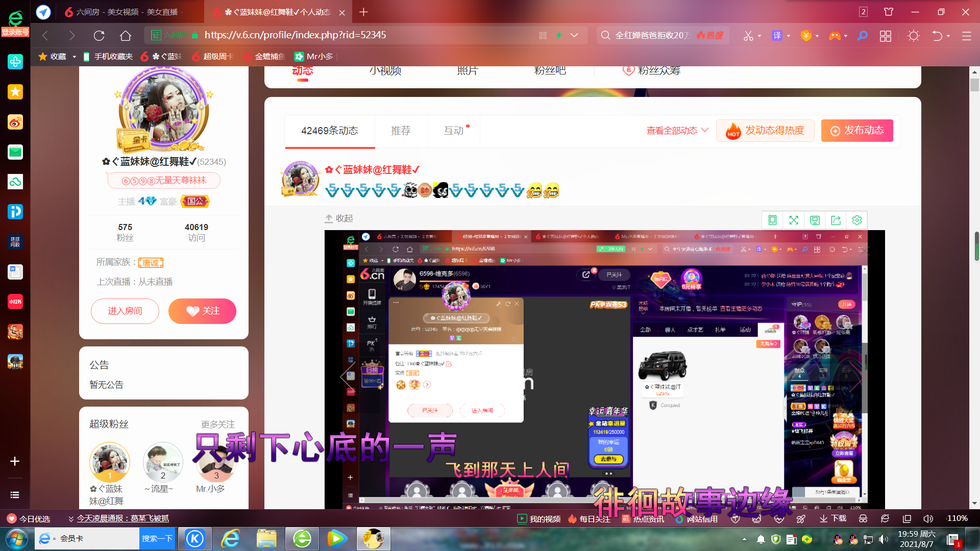The height and width of the screenshot is (551, 980).
Task: Click the QR code icon in address bar
Action: click(x=543, y=35)
